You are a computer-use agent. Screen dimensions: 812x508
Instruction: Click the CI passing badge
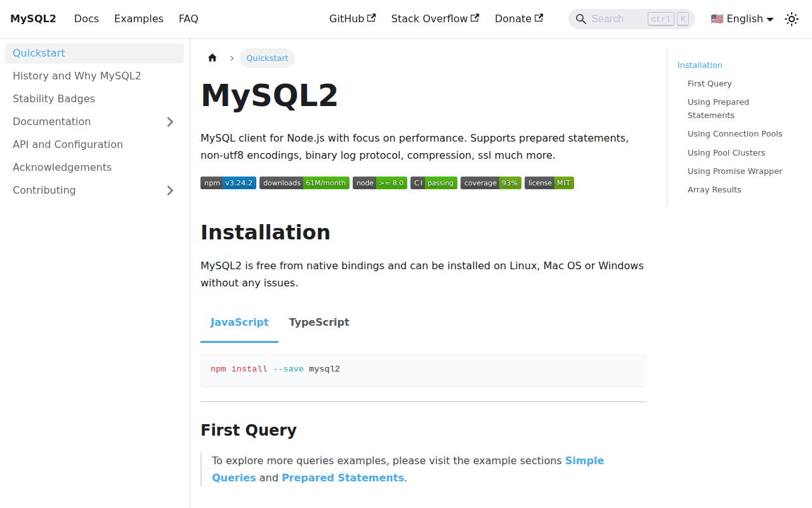(434, 183)
